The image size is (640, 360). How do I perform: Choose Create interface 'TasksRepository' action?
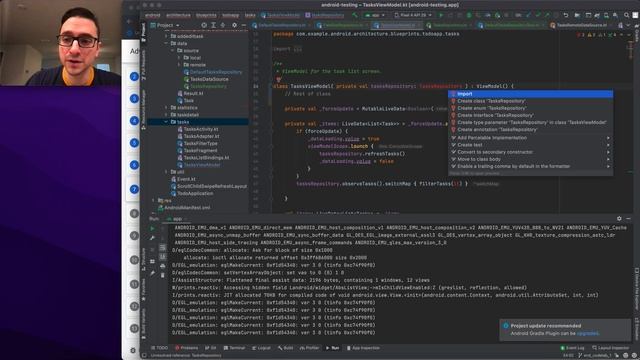[x=530, y=116]
